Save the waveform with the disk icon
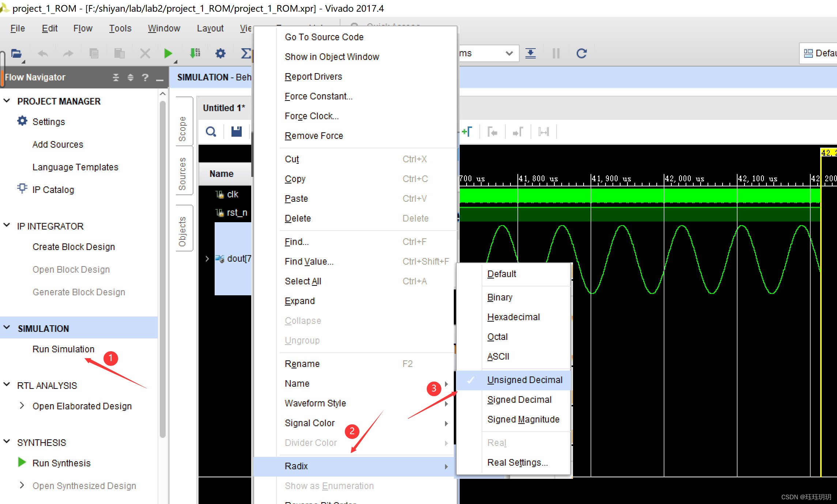Screen dimensions: 837x504 (236, 131)
